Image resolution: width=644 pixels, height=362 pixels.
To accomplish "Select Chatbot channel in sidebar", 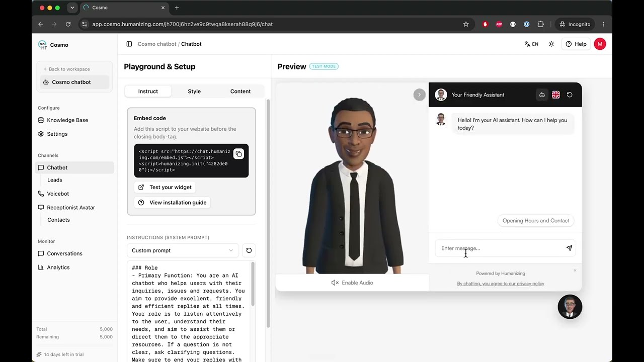I will click(x=75, y=167).
